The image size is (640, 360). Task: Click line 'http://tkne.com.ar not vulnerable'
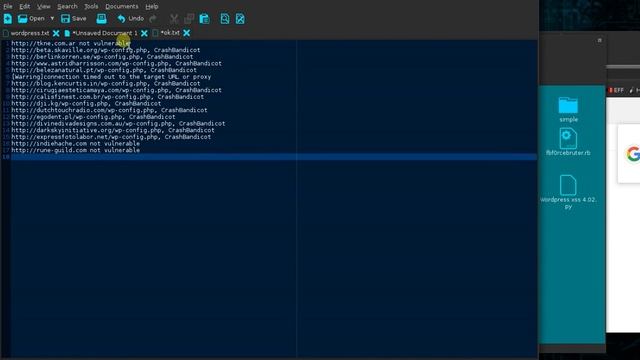tap(71, 43)
